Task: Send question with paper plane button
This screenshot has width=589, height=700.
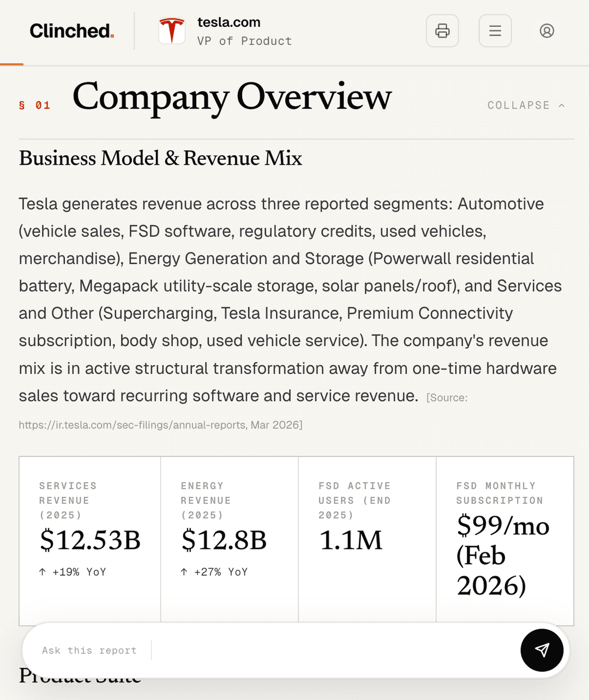Action: coord(542,650)
